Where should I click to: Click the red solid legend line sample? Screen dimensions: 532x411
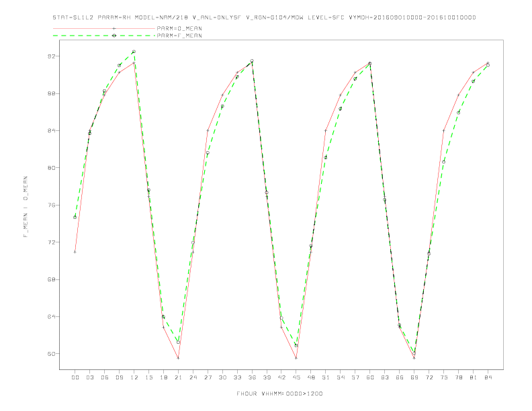pyautogui.click(x=104, y=28)
